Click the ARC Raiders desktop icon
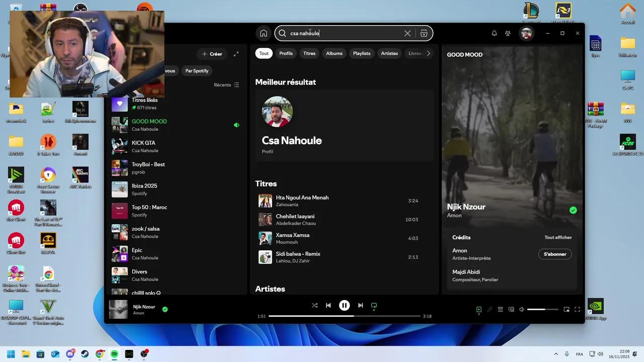This screenshot has width=644, height=362. [80, 177]
